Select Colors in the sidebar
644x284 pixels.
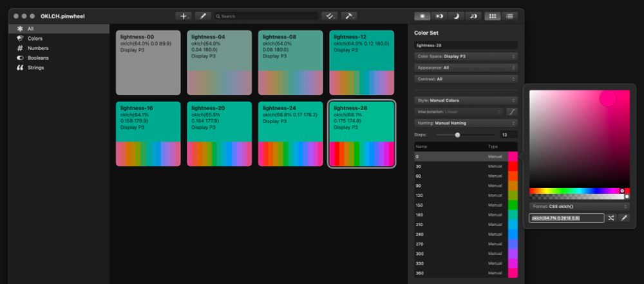point(59,39)
